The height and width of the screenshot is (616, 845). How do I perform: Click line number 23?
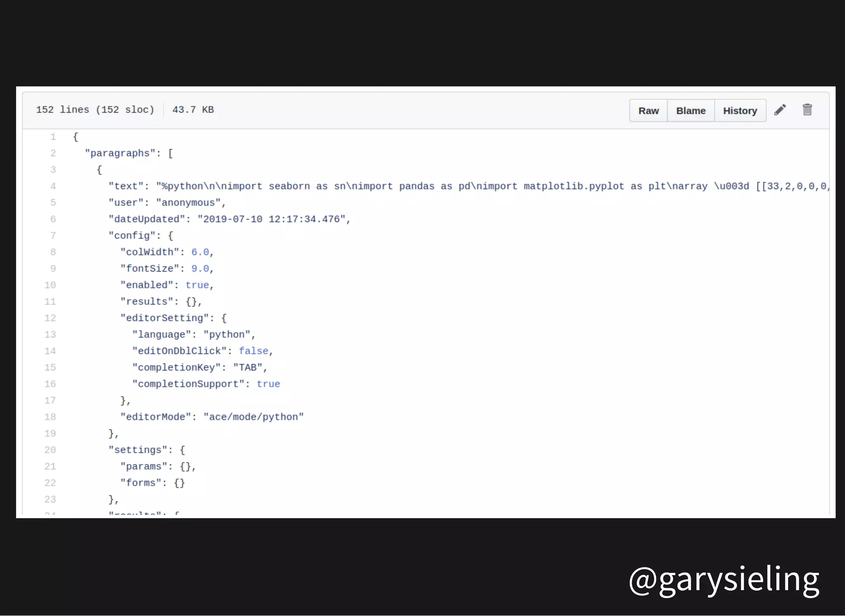(50, 500)
